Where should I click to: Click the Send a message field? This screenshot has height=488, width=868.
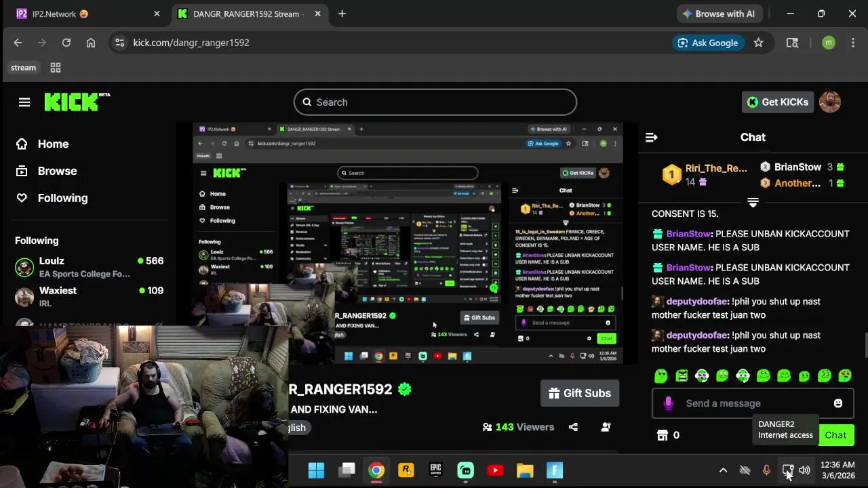tap(753, 403)
